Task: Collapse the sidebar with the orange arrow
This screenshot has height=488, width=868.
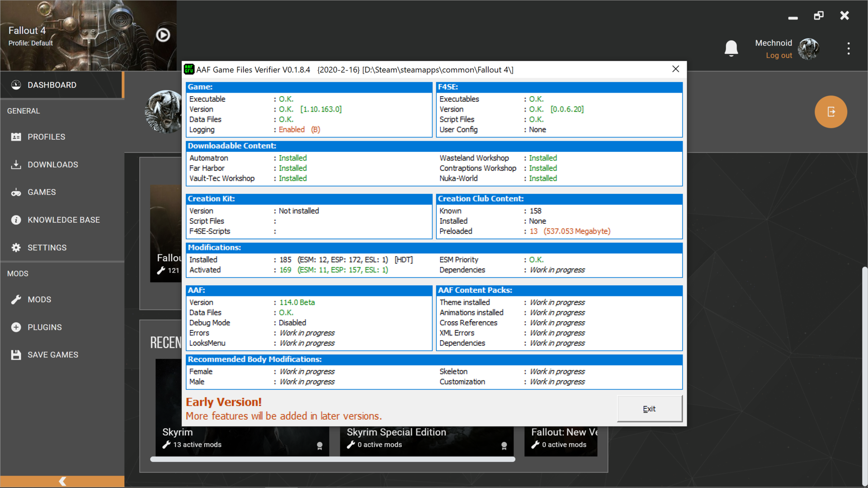Action: point(62,481)
